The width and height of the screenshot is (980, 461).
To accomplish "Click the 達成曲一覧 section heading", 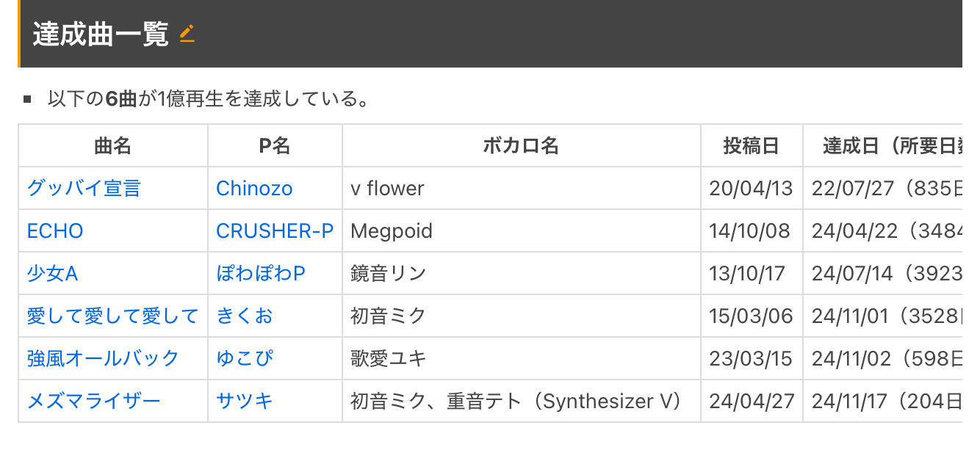I will click(x=101, y=35).
